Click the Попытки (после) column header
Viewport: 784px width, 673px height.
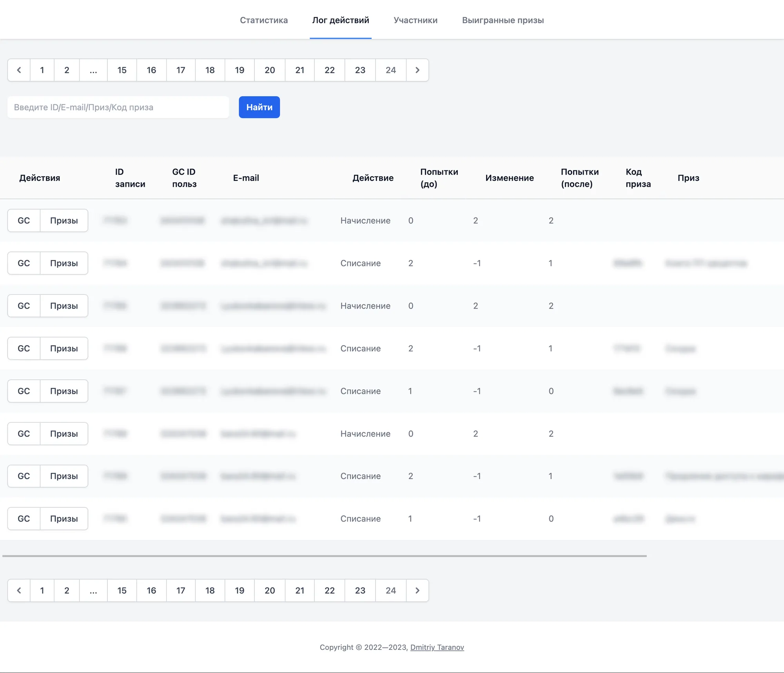[x=580, y=178]
